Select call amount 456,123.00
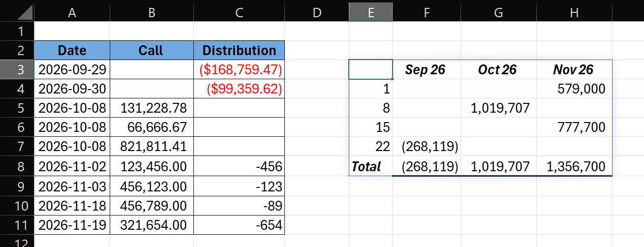 (152, 186)
